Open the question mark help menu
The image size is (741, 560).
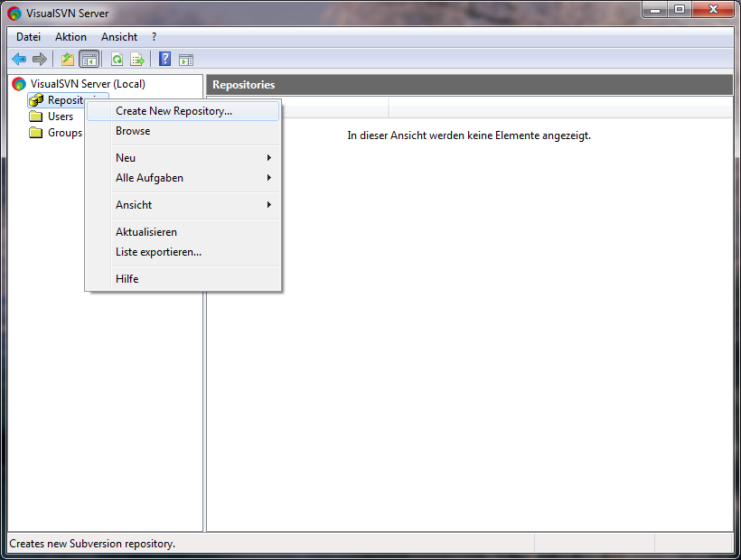154,37
